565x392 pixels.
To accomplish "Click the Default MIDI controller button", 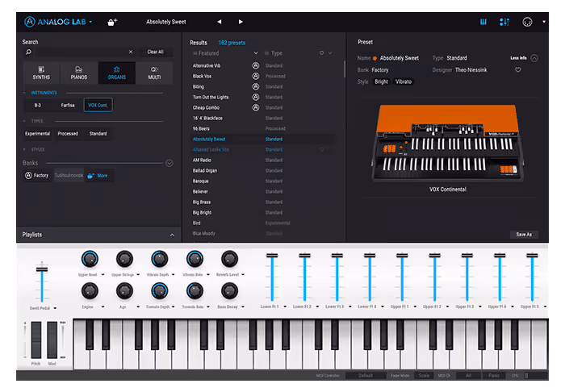I will pyautogui.click(x=366, y=375).
